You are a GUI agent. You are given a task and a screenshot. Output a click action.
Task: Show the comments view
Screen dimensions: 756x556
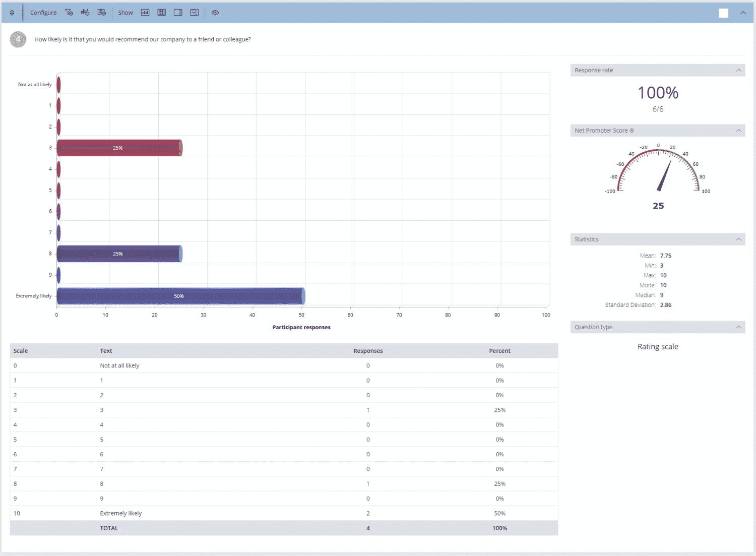[x=194, y=13]
